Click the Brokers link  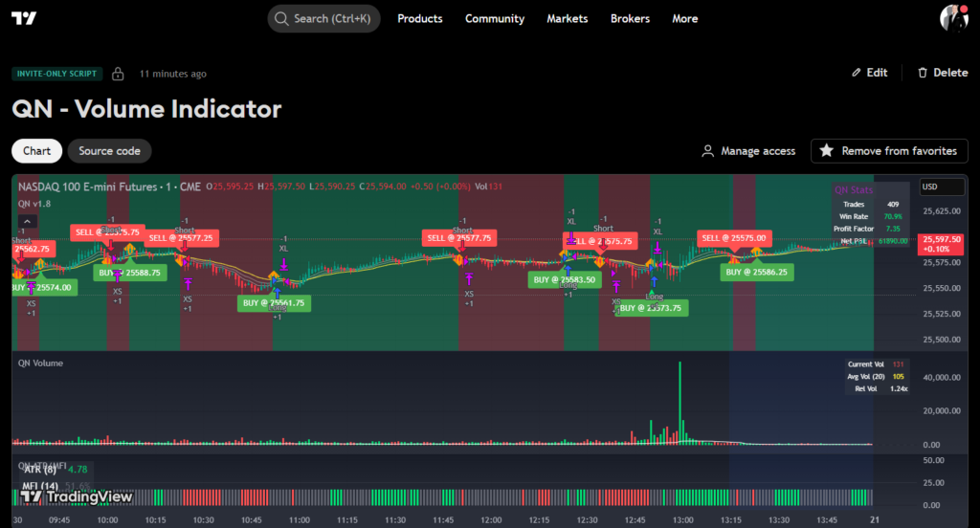click(630, 18)
